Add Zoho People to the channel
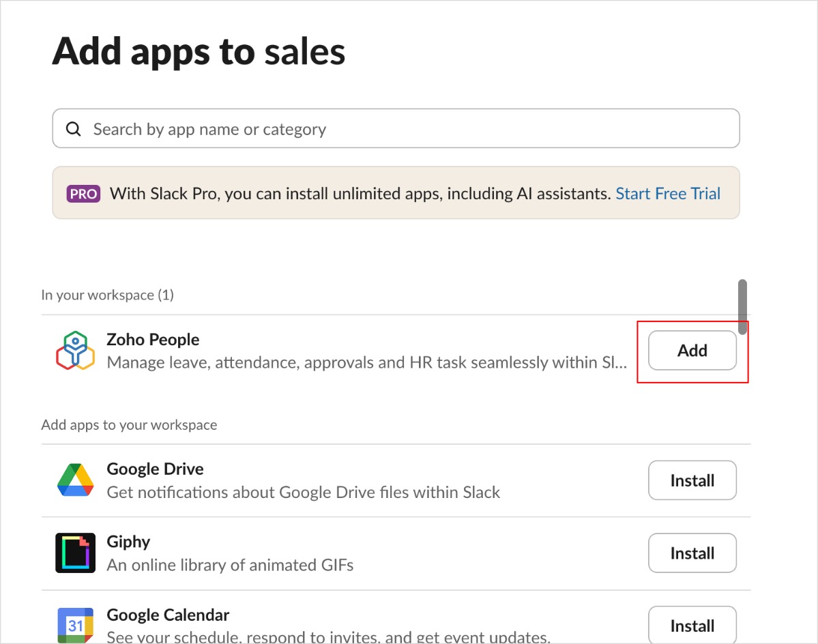This screenshot has height=644, width=818. (x=692, y=351)
